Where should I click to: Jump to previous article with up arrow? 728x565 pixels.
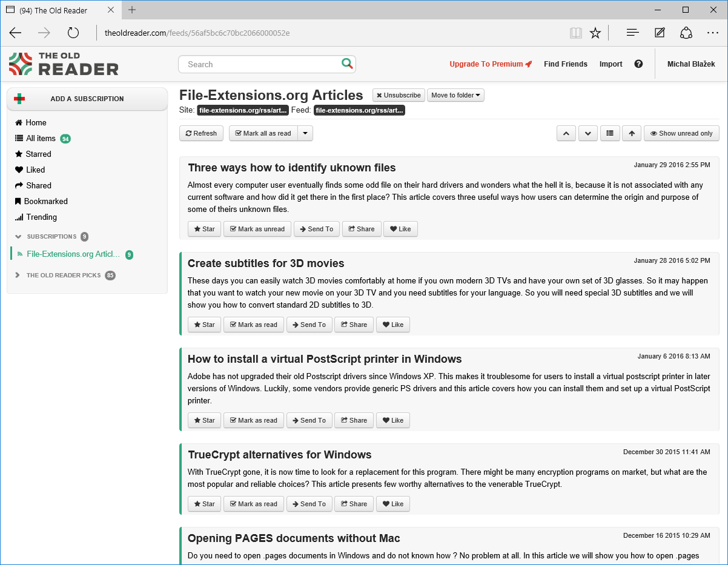click(x=566, y=133)
